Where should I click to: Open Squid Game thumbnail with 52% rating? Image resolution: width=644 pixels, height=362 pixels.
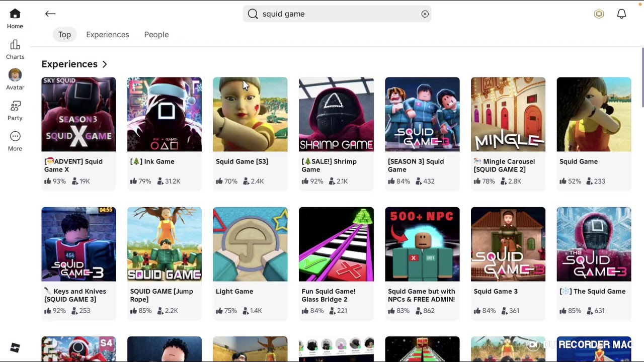coord(594,114)
